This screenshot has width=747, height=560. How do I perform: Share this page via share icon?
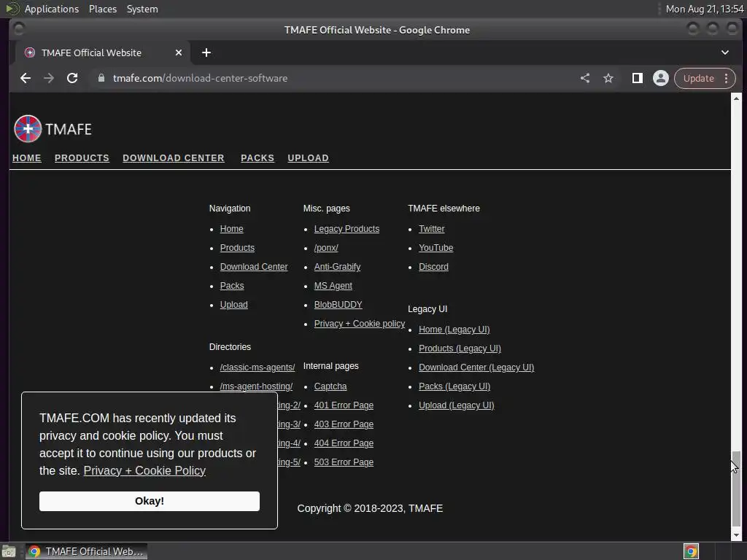pos(585,78)
